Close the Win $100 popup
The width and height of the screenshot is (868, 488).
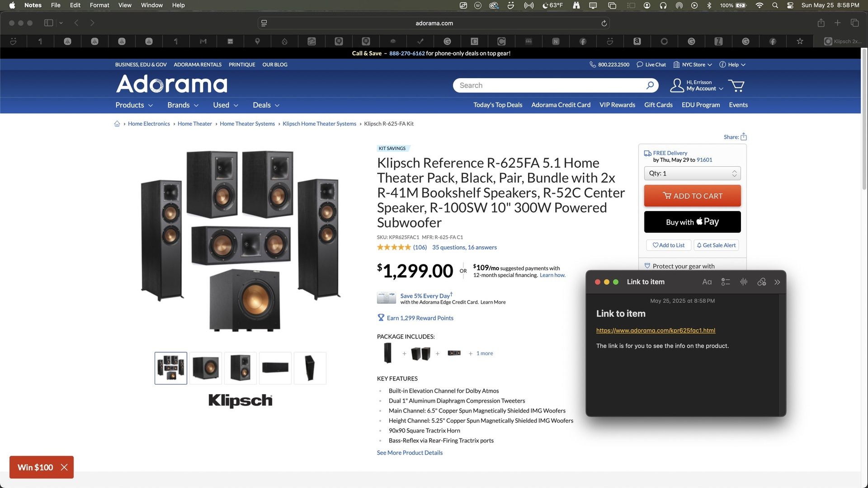[64, 467]
